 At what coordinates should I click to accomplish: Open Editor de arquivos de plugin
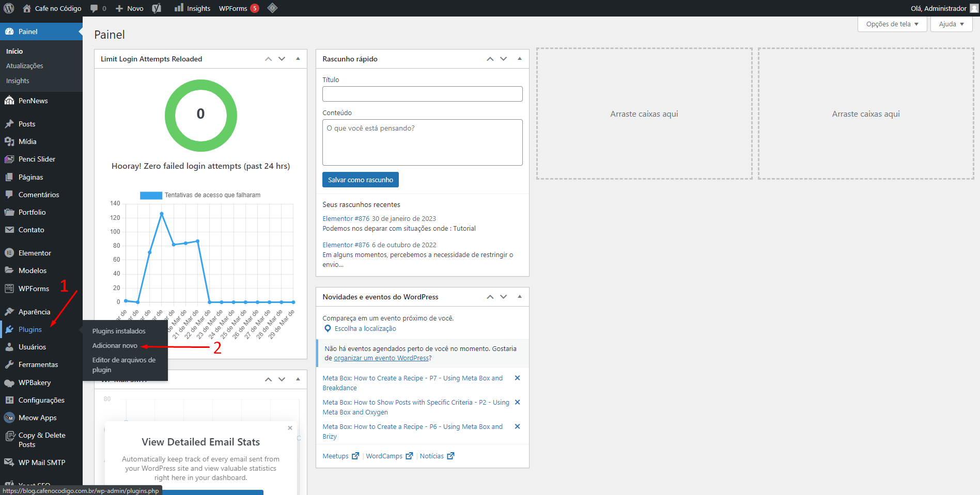pos(124,365)
